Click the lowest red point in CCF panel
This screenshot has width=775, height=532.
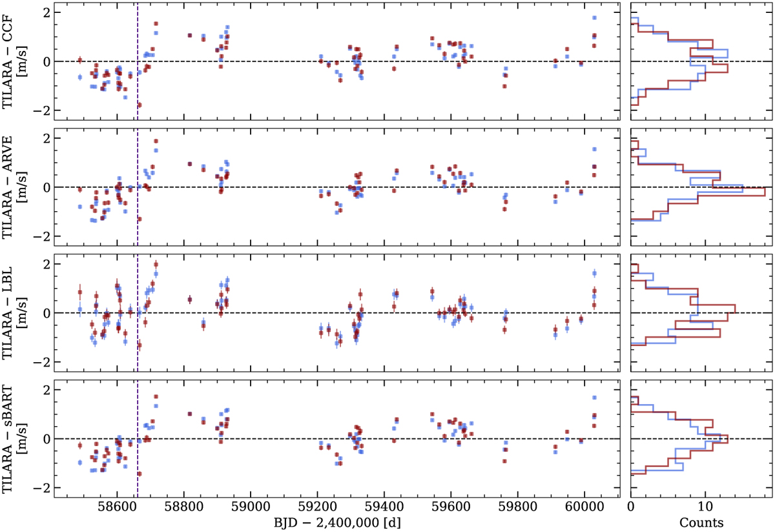139,105
